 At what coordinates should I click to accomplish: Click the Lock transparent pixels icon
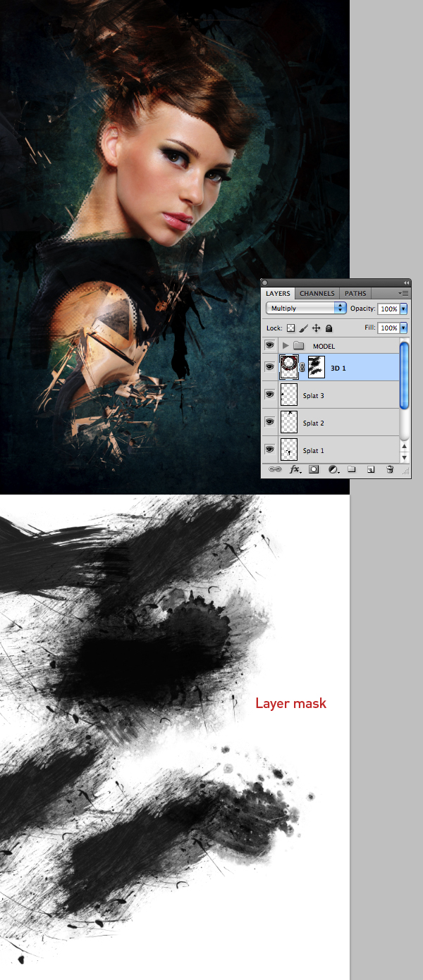(x=290, y=328)
